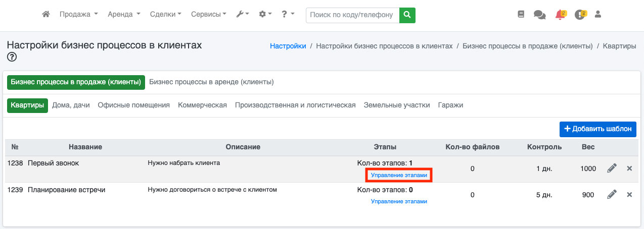
Task: Open the book icon in top bar
Action: [521, 15]
